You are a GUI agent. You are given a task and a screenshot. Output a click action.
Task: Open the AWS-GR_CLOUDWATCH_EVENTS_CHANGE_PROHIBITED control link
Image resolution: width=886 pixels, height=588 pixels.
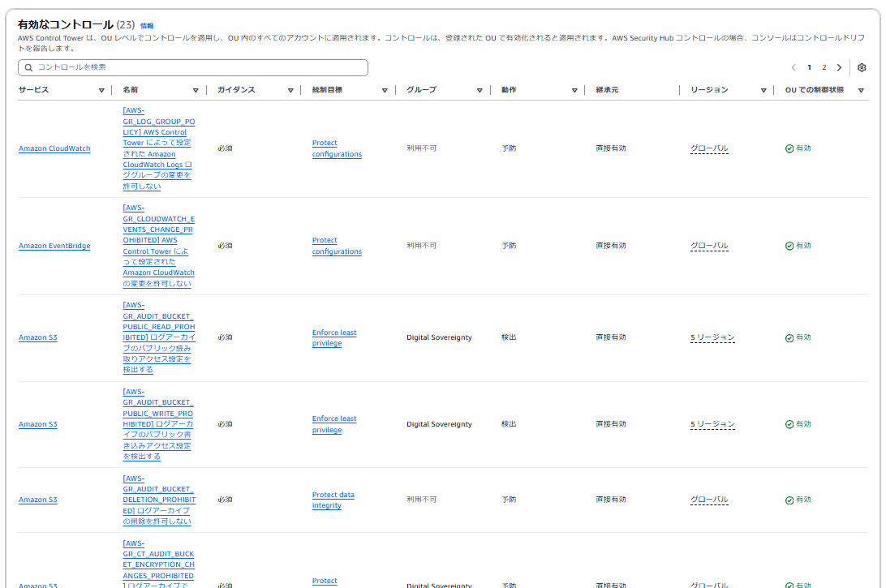[159, 246]
